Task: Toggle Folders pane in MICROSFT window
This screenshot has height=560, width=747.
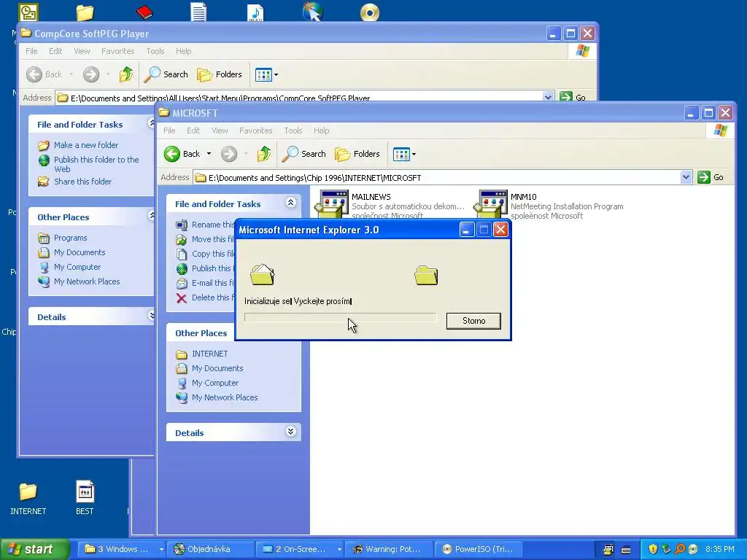Action: coord(357,154)
